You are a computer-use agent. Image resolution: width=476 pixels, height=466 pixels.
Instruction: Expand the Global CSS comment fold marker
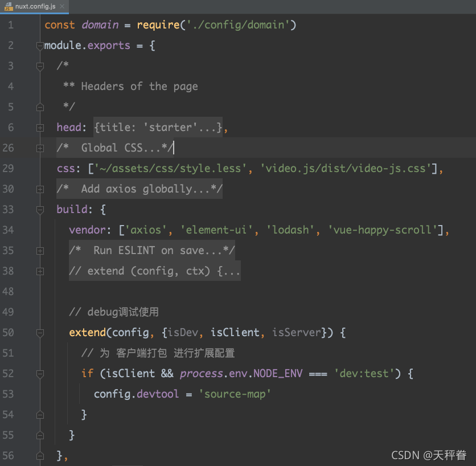[x=40, y=148]
